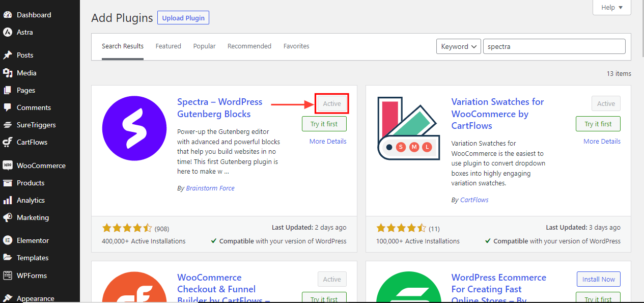Viewport: 644px width, 303px height.
Task: Click the Comments speech bubble icon
Action: 8,107
